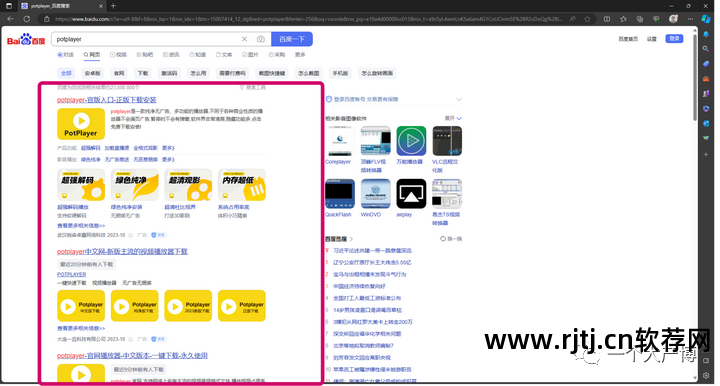Viewport: 720px width, 386px height.
Task: Click the 超强解码 product feature link
Action: point(90,148)
